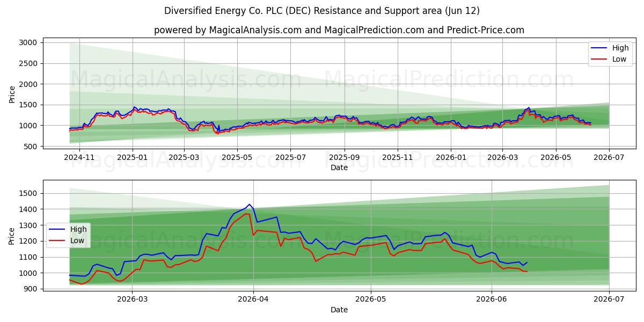
Task: Click the '2026-01' x-axis tick label
Action: [x=451, y=158]
